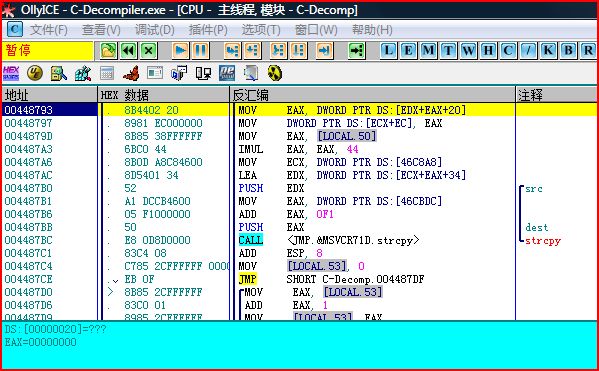The width and height of the screenshot is (599, 371).
Task: Select the highlighted address 00448793
Action: [x=29, y=110]
